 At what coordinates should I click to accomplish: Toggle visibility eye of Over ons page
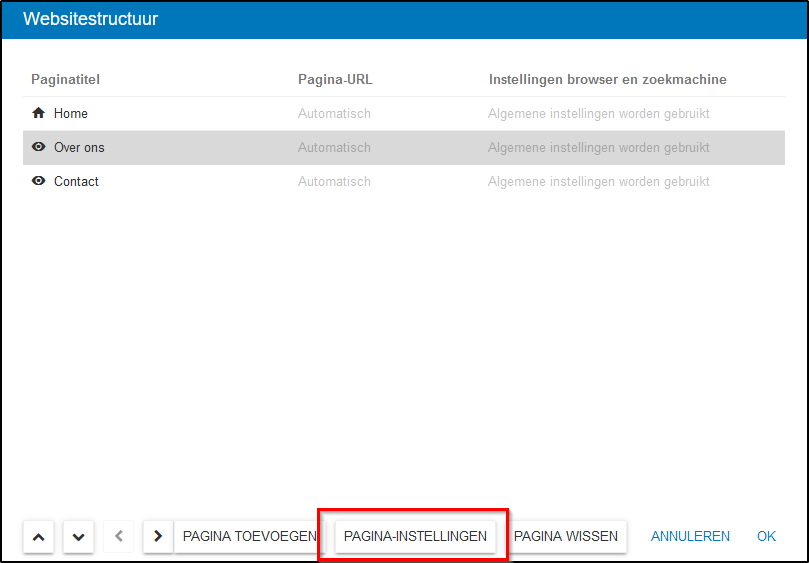(39, 147)
